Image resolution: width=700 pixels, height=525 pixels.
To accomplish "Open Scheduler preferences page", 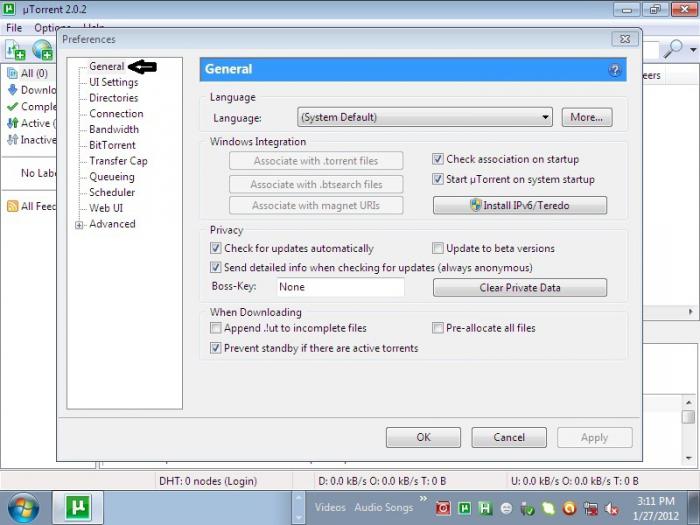I will (112, 192).
